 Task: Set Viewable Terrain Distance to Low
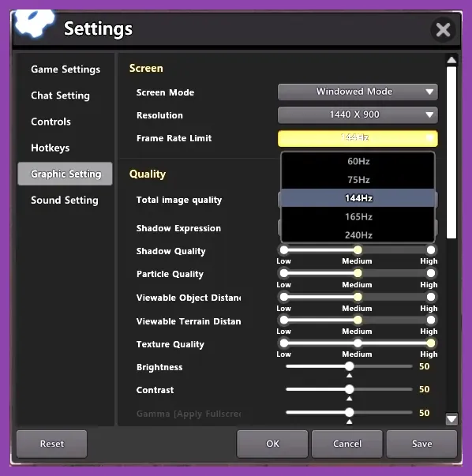(x=284, y=320)
